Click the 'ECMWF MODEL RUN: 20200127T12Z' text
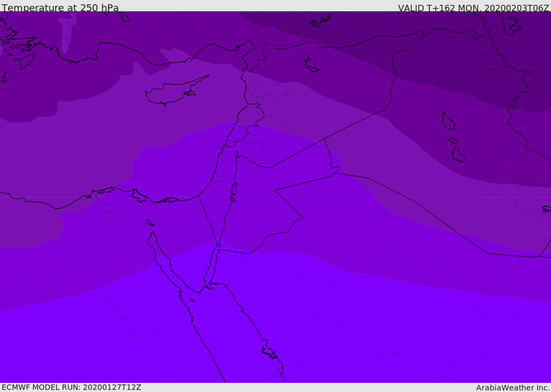 pos(72,388)
